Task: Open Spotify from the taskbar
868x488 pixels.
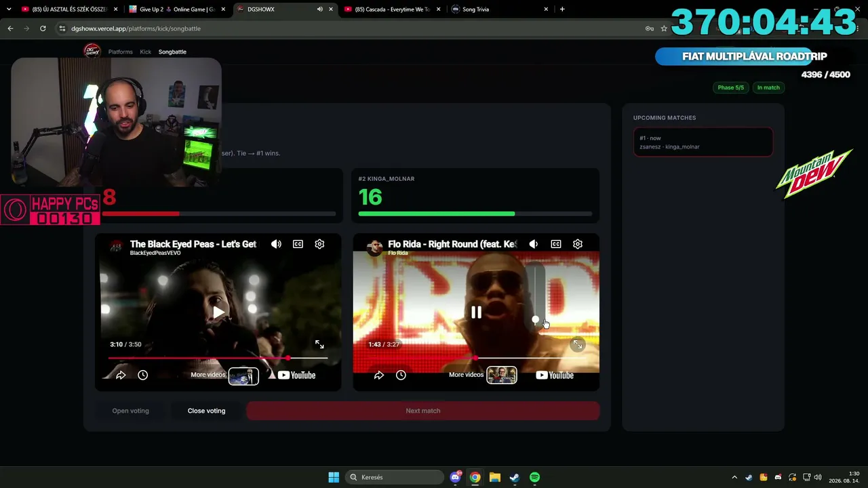Action: pyautogui.click(x=534, y=477)
